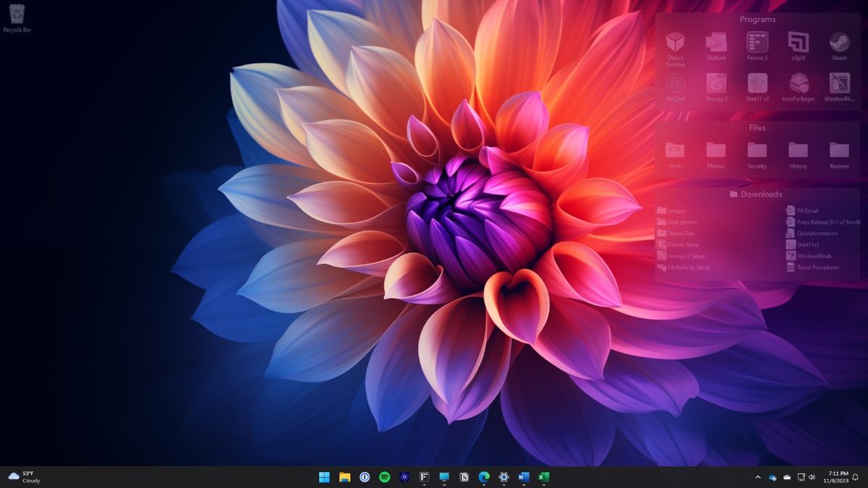868x488 pixels.
Task: Launch Start11 v2 from Programs
Action: pyautogui.click(x=757, y=87)
